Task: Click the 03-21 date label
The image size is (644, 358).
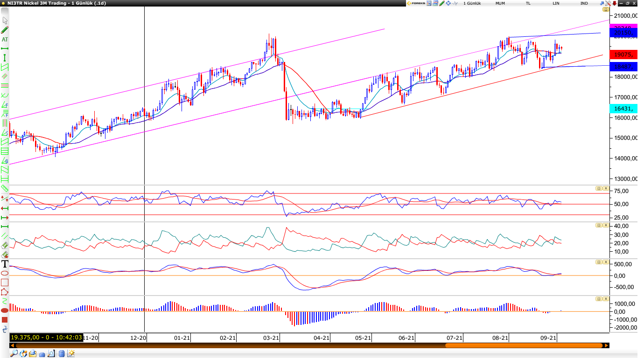Action: [271, 338]
